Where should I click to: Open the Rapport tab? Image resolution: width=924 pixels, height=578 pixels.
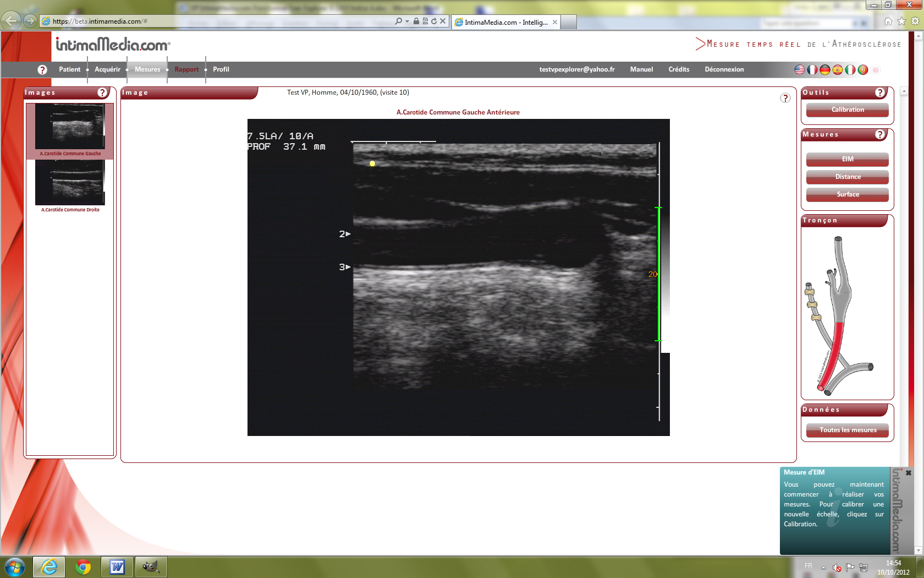point(186,69)
